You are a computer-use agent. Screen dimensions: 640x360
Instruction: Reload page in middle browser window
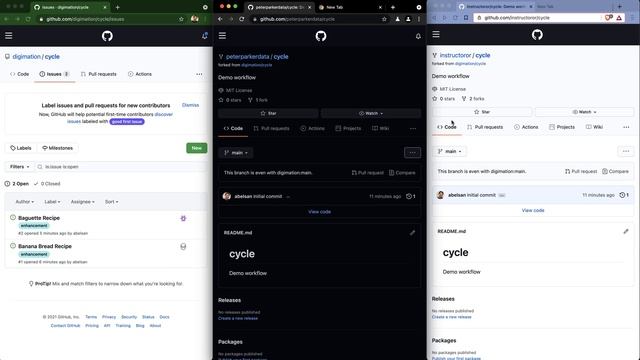[242, 19]
